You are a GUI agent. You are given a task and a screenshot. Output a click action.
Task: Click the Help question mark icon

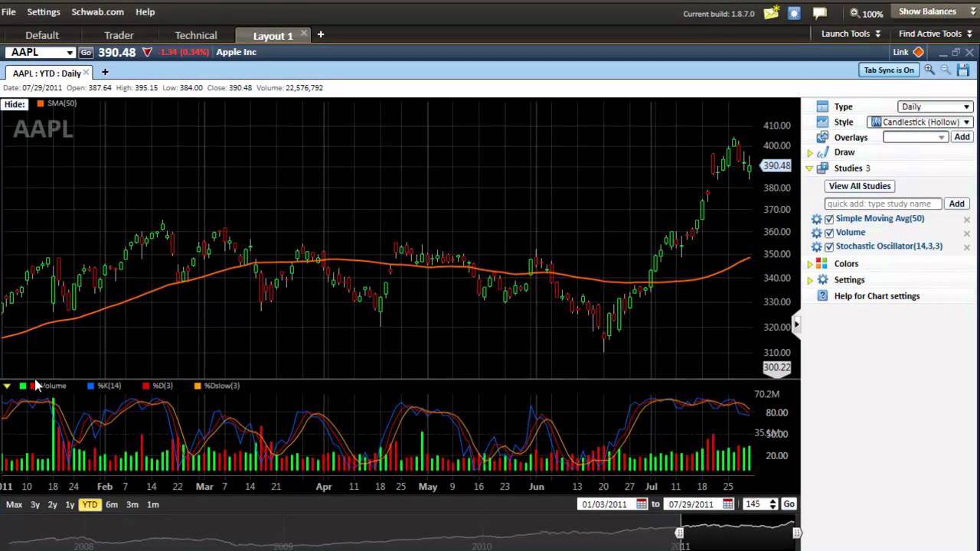(x=822, y=295)
